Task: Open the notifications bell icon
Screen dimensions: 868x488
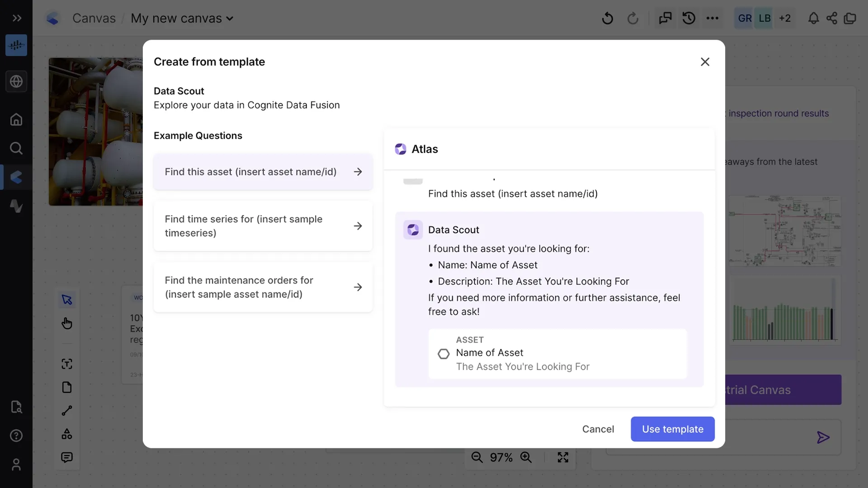Action: pyautogui.click(x=813, y=18)
